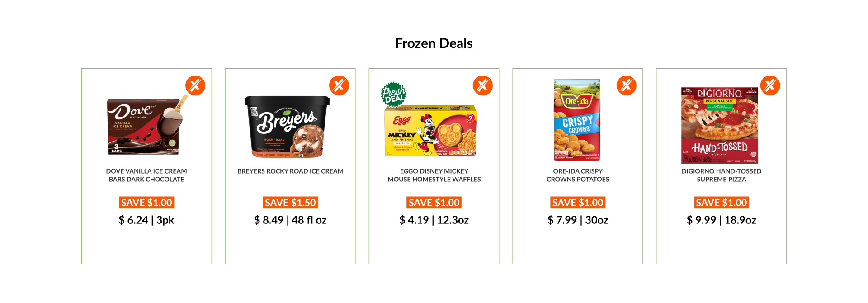Open Eggo Disney Mickey Mouse Waffles title
The width and height of the screenshot is (868, 303).
tap(434, 175)
